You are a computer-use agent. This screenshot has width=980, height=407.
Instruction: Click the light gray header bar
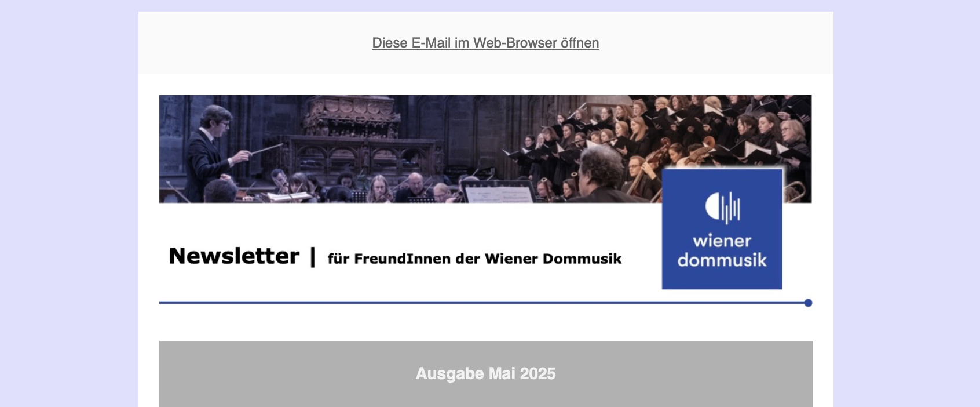pos(485,43)
